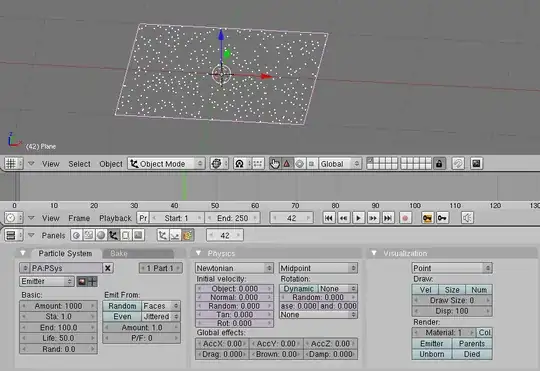Open the 3D view Select menu
Image resolution: width=540 pixels, height=371 pixels.
[x=79, y=164]
